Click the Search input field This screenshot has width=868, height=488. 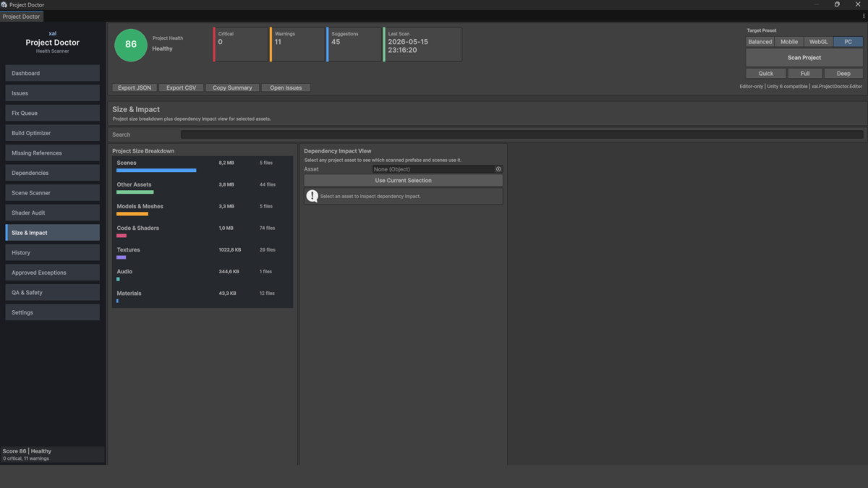point(522,134)
